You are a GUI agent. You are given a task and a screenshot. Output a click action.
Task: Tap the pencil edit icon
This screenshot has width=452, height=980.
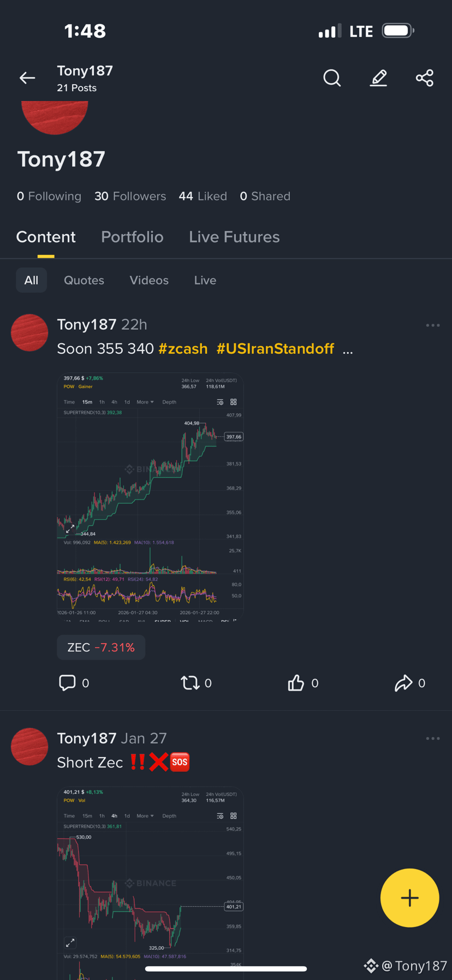click(378, 78)
